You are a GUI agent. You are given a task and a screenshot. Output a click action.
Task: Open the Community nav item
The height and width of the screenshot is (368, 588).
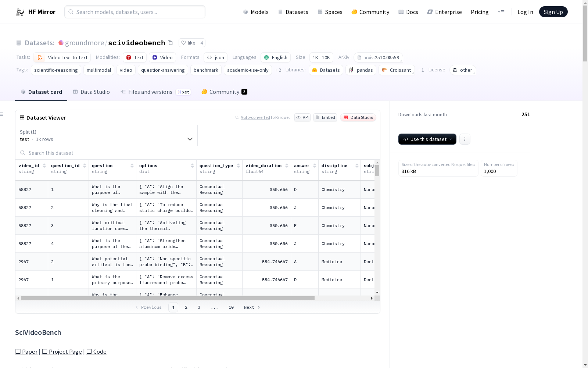click(x=370, y=12)
